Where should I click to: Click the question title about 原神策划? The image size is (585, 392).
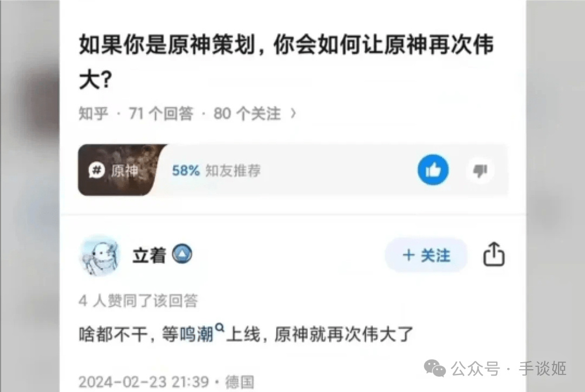(x=286, y=62)
